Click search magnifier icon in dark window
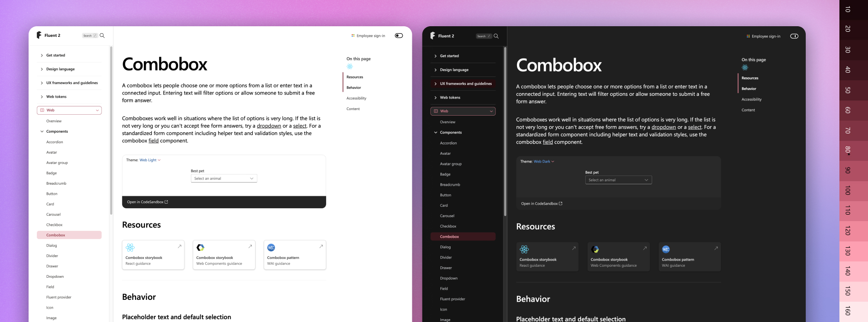This screenshot has height=322, width=868. coord(496,36)
